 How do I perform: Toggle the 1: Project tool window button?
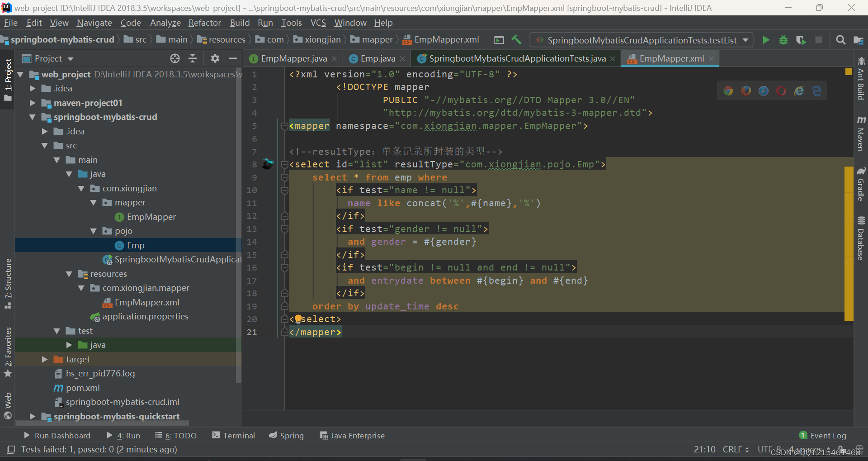[x=8, y=80]
